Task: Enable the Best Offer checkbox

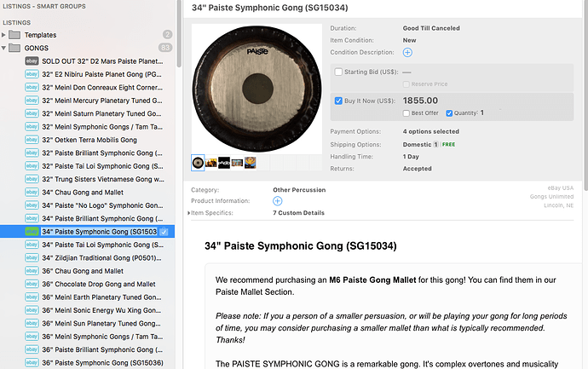Action: click(406, 112)
